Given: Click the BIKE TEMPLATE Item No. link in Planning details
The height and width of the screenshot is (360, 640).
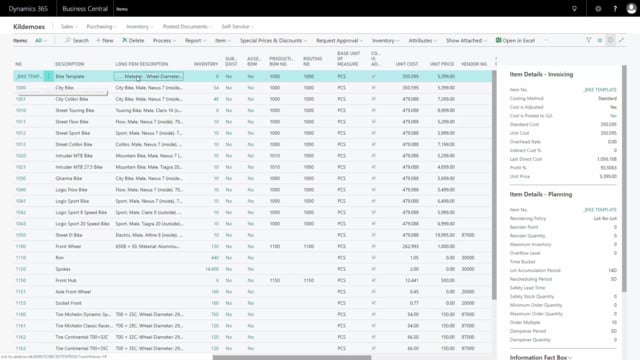Looking at the screenshot, I should coord(600,210).
